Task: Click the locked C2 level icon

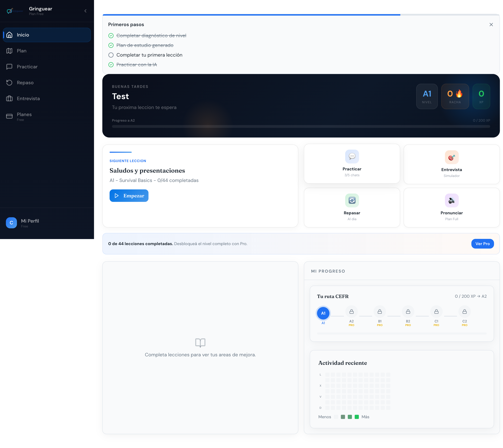Action: (x=464, y=312)
